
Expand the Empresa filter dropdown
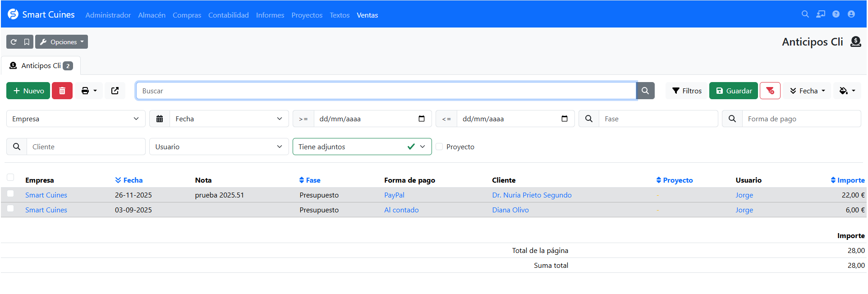coord(76,119)
